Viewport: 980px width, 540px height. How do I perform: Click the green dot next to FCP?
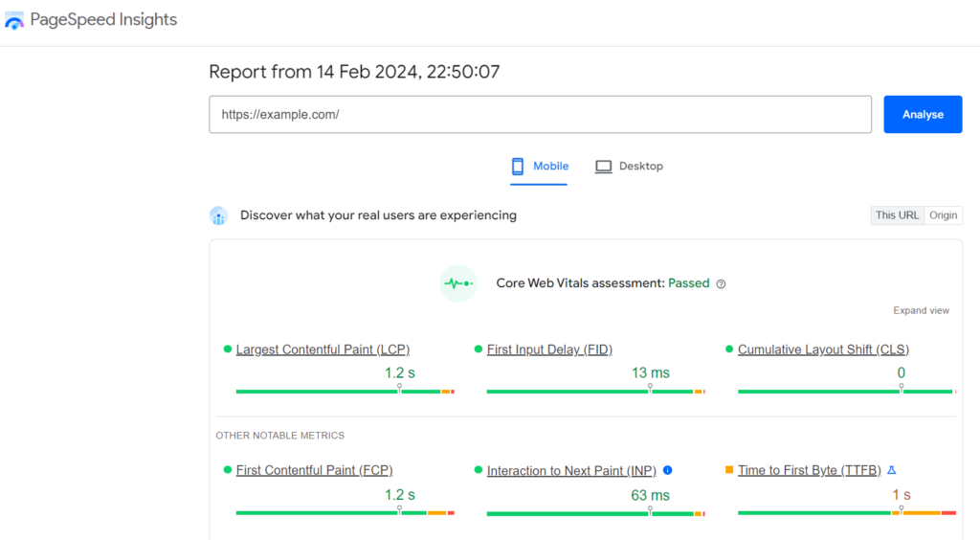coord(228,470)
